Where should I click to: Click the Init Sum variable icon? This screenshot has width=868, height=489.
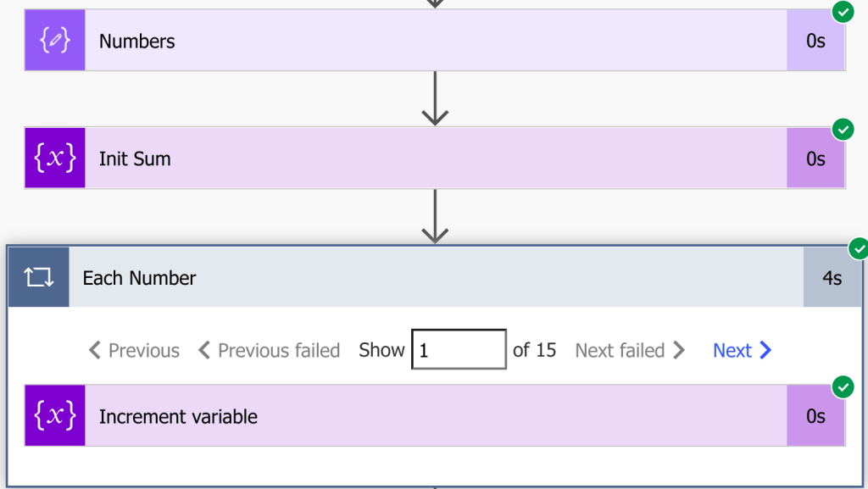click(x=55, y=158)
